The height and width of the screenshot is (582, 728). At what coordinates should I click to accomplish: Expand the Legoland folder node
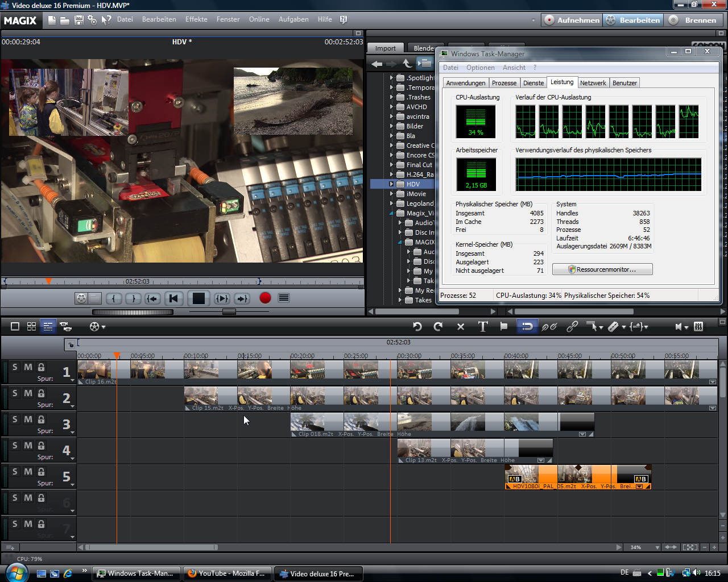coord(391,203)
